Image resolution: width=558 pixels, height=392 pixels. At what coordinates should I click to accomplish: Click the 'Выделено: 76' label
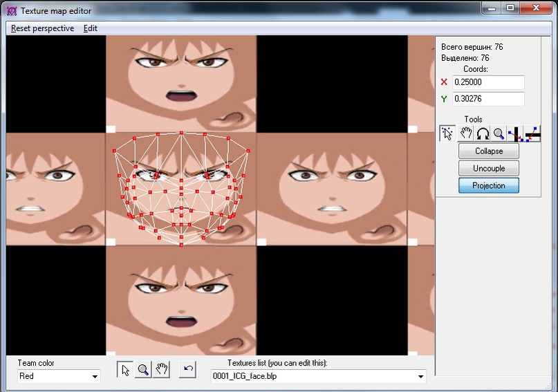pyautogui.click(x=465, y=58)
